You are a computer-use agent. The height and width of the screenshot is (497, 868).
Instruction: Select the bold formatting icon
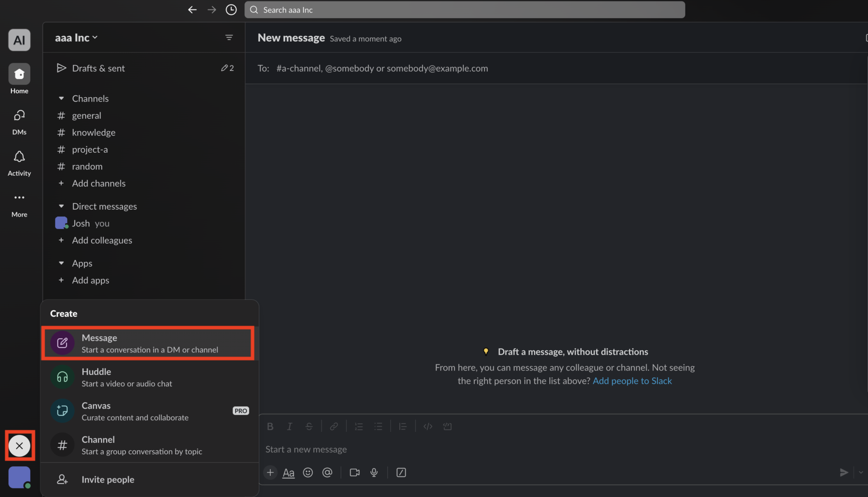coord(270,426)
